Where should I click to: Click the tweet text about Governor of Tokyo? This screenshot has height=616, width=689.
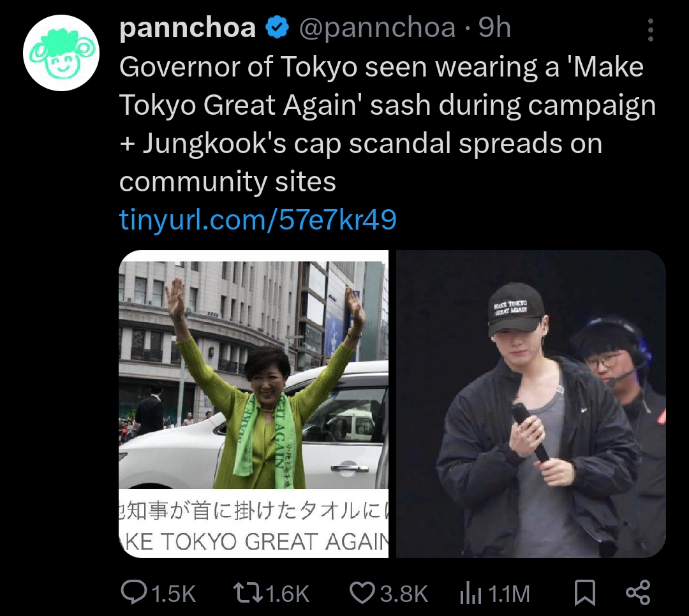point(388,124)
